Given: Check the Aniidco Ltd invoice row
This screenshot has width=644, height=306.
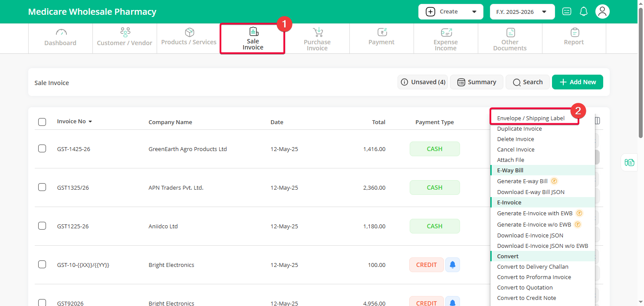Looking at the screenshot, I should point(42,226).
